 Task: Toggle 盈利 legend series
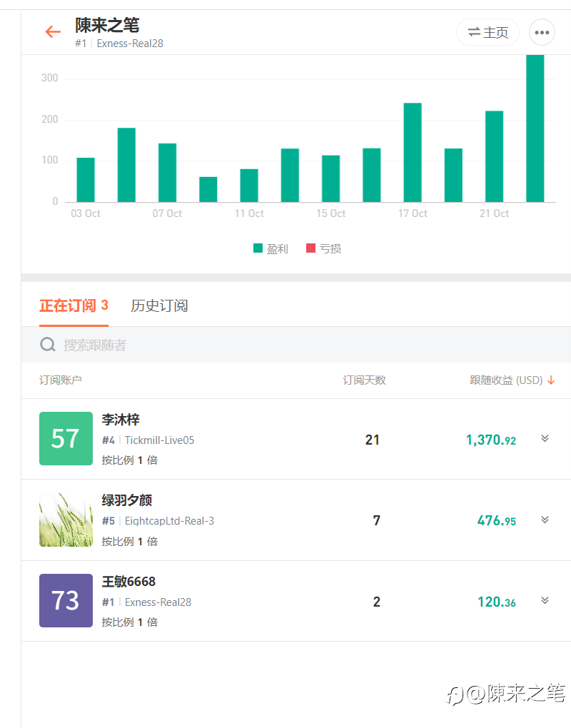pyautogui.click(x=271, y=248)
